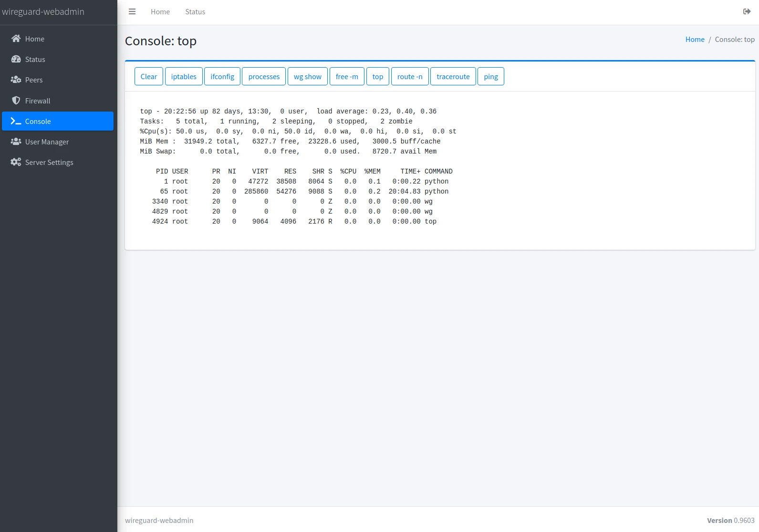
Task: Open Status in the top navigation bar
Action: [195, 12]
